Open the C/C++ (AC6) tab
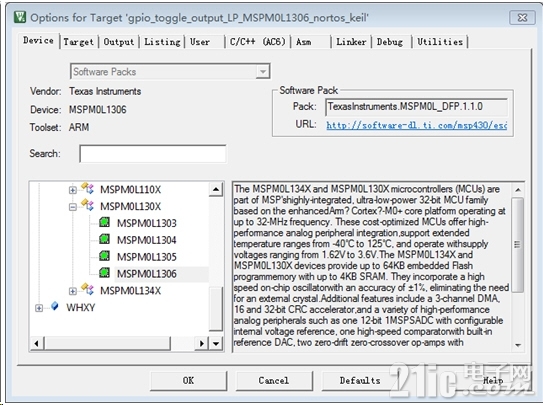Viewport: 543px width, 405px height. [257, 42]
